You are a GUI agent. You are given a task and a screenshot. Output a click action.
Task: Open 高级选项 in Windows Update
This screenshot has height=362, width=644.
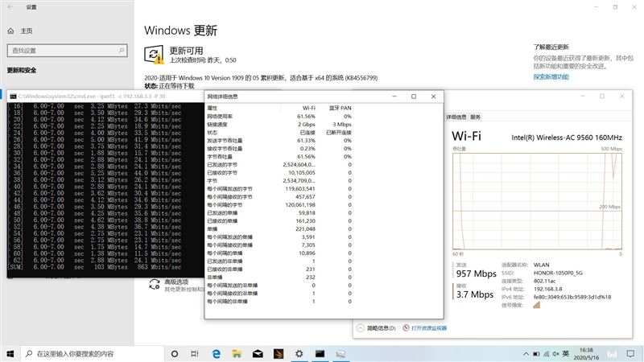tap(176, 282)
